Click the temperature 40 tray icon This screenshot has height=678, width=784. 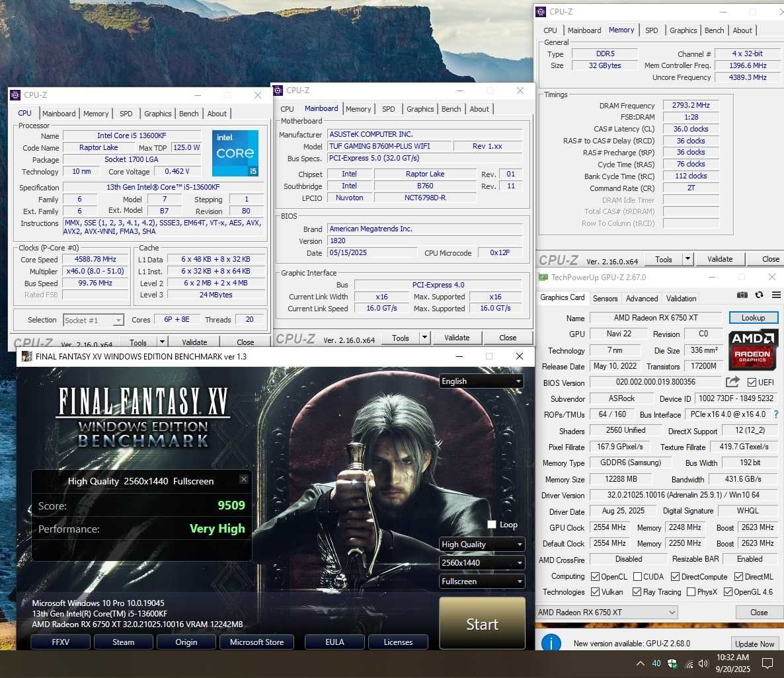(656, 663)
